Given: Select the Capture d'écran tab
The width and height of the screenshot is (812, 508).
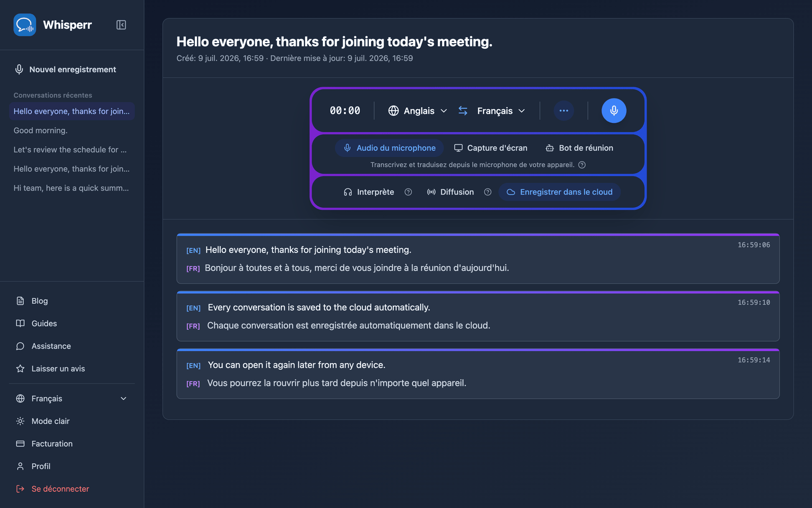Looking at the screenshot, I should 491,148.
